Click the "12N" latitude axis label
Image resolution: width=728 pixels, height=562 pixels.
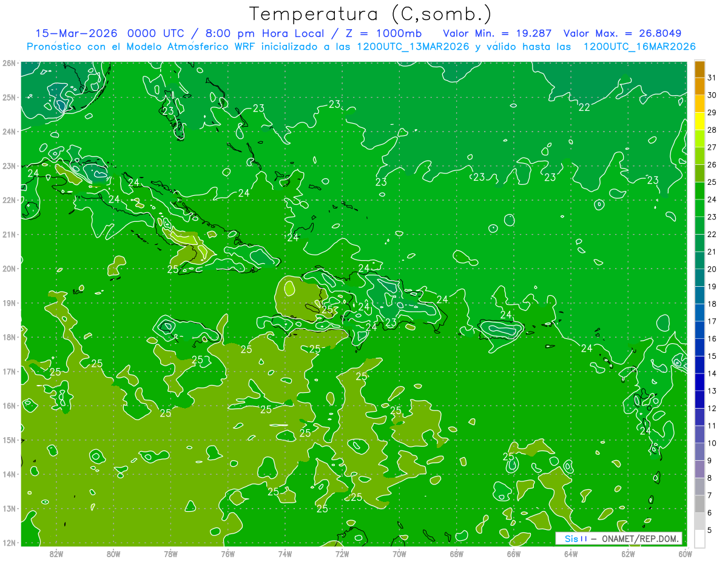[9, 543]
